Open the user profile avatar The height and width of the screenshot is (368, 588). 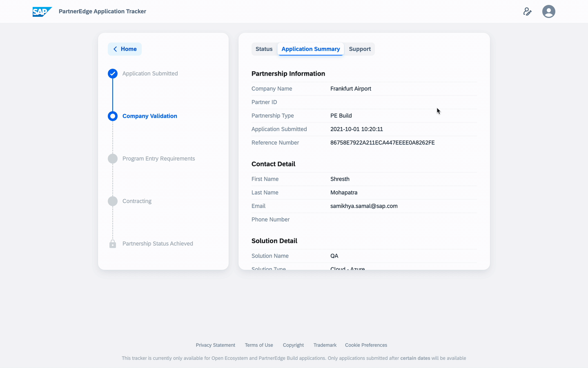(548, 11)
